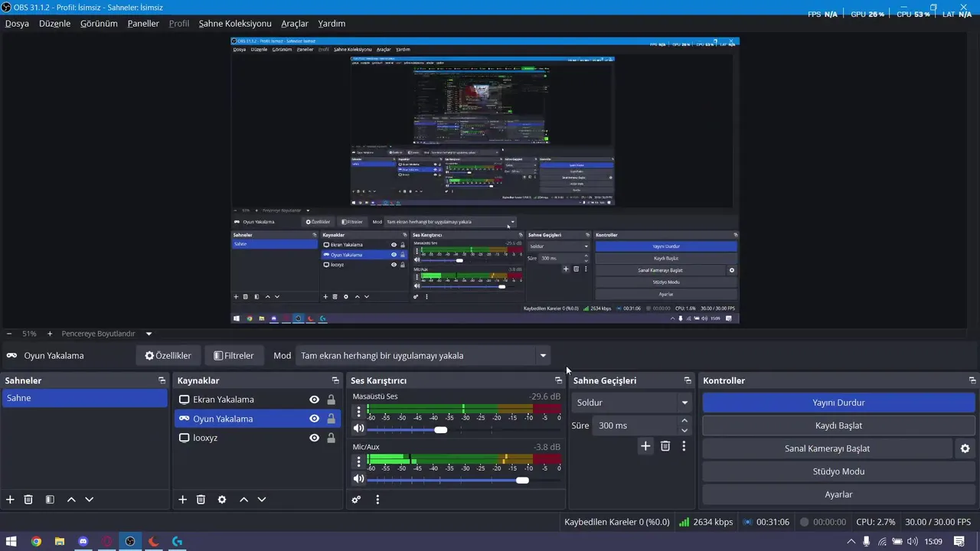Toggle visibility of Ekran Yakalama source

click(x=314, y=399)
